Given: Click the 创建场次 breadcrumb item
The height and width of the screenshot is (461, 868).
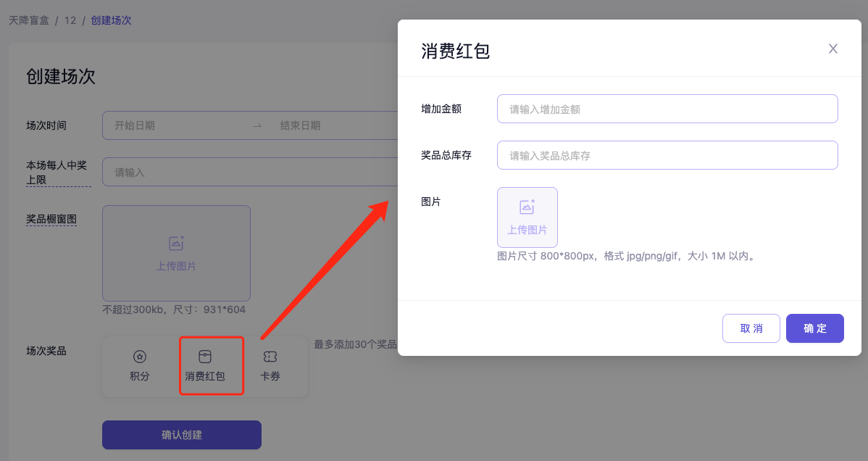Looking at the screenshot, I should tap(111, 20).
